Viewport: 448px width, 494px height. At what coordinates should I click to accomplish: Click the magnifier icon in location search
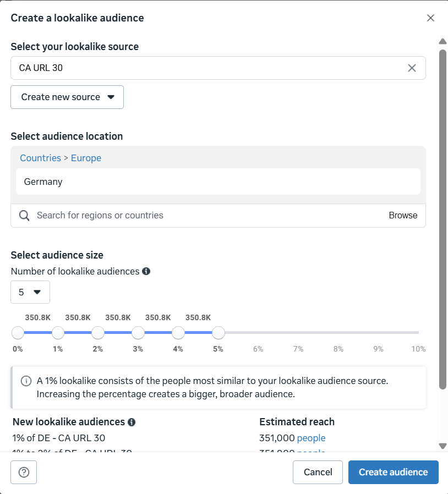coord(24,216)
